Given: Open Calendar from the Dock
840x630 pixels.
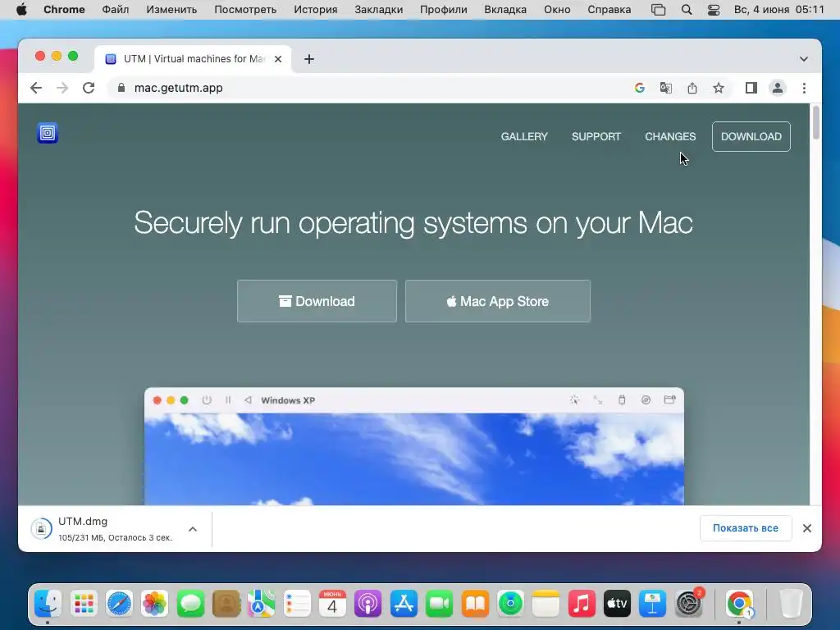Looking at the screenshot, I should pyautogui.click(x=332, y=604).
